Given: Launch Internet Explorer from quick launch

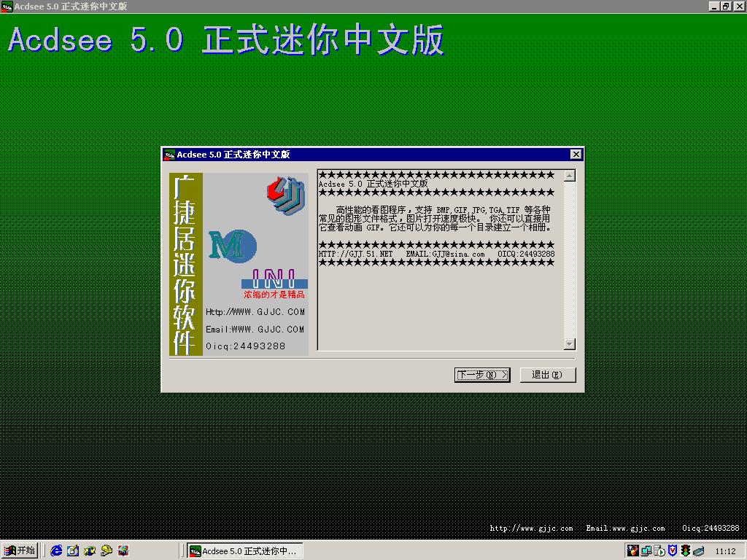Looking at the screenshot, I should pyautogui.click(x=56, y=551).
